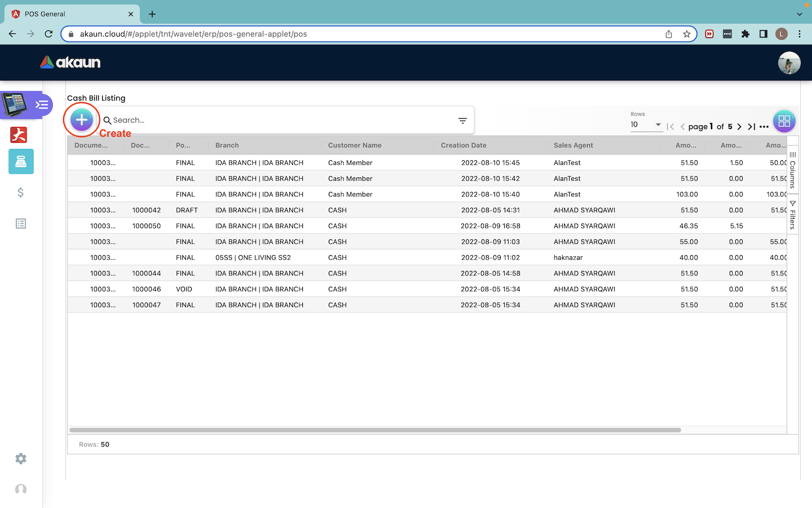812x508 pixels.
Task: Click the 103.00 amount cell
Action: [x=687, y=194]
